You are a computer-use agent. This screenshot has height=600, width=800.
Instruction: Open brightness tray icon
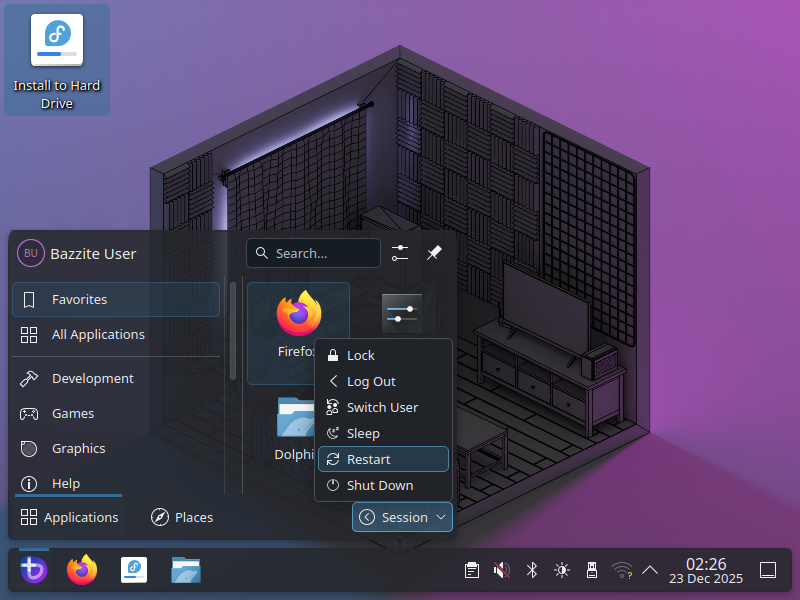562,570
